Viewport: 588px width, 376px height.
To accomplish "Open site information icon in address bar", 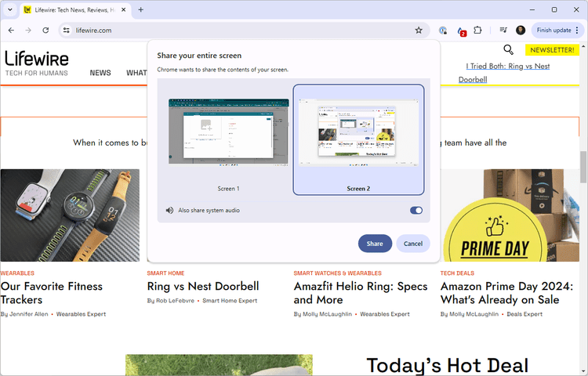I will [67, 31].
